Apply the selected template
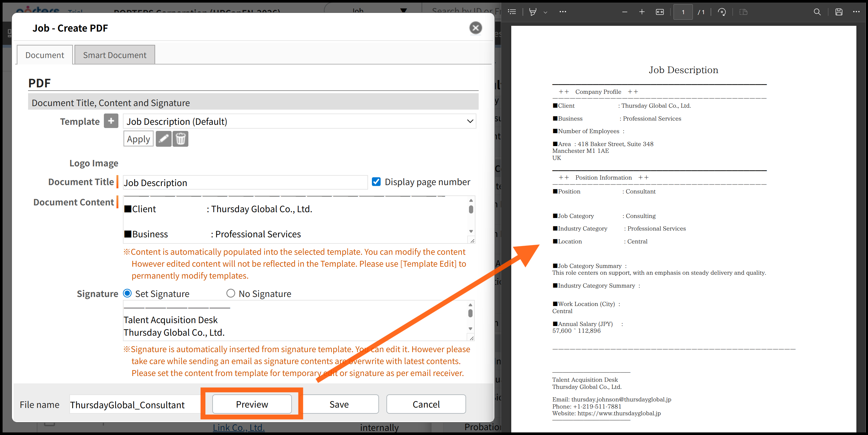Screen dimensions: 868x435 [138, 139]
